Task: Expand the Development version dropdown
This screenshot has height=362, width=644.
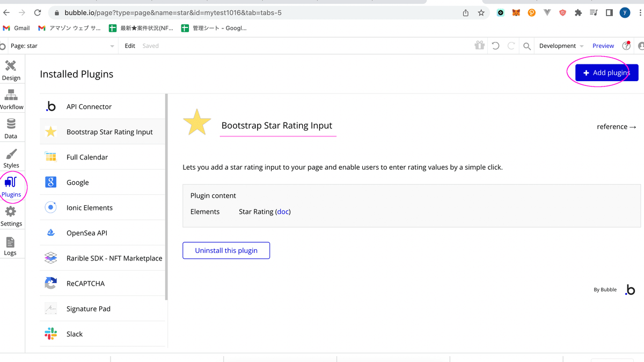Action: [x=561, y=46]
